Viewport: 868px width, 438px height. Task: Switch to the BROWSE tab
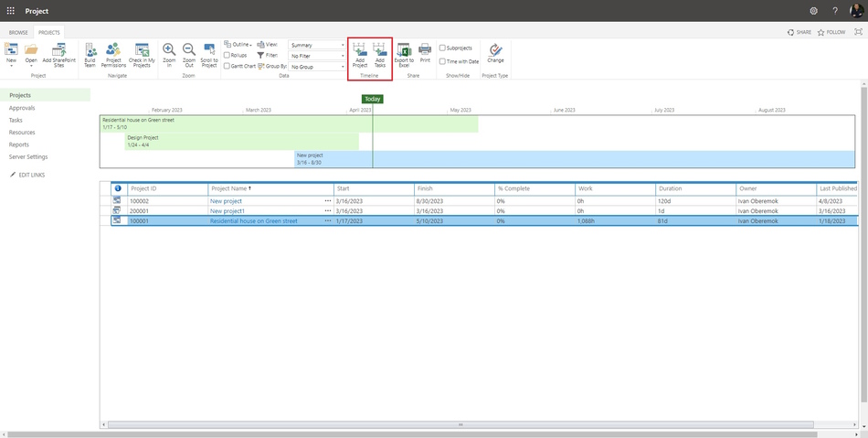18,33
